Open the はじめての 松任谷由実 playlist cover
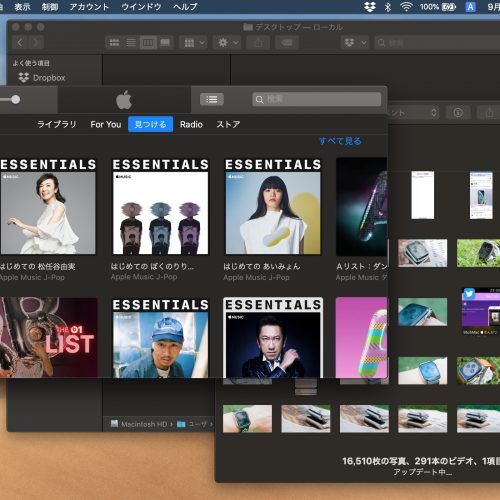 tap(48, 206)
